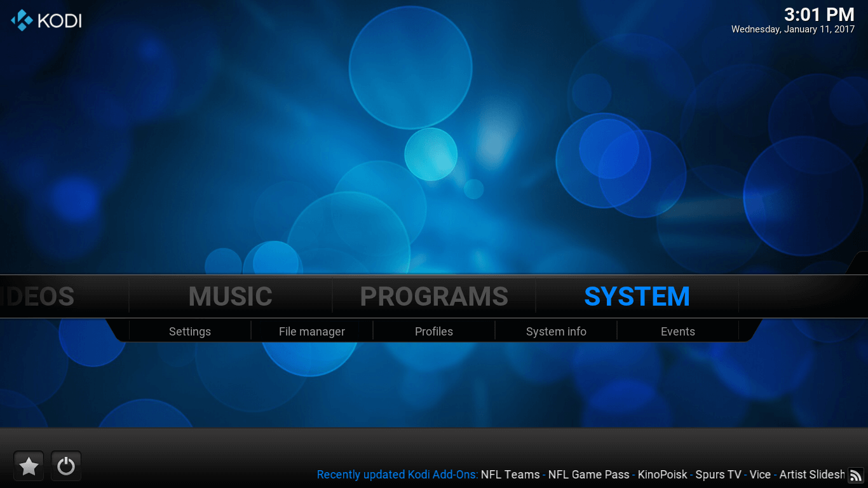Click the RSS feed icon
The width and height of the screenshot is (868, 488).
pyautogui.click(x=856, y=475)
